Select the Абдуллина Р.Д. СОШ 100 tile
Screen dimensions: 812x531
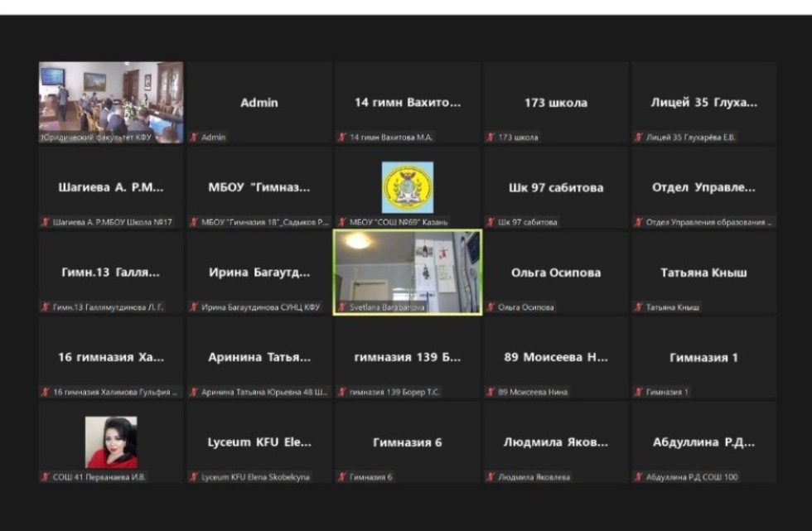(x=703, y=442)
